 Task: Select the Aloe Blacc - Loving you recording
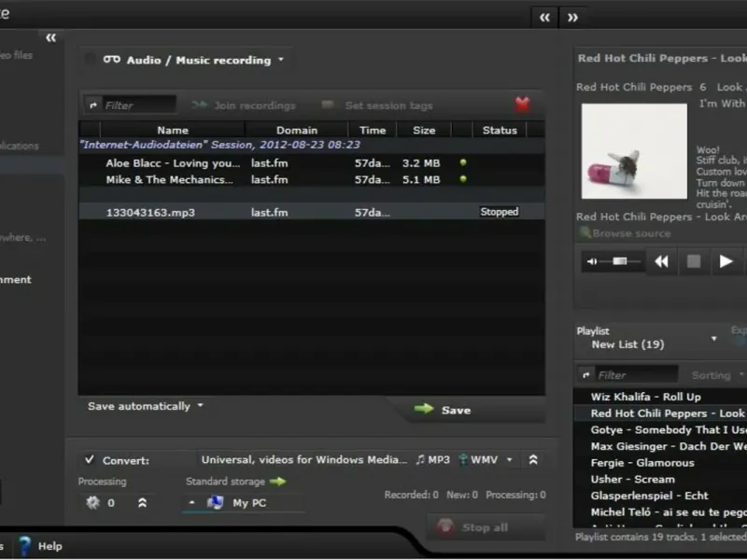point(312,163)
